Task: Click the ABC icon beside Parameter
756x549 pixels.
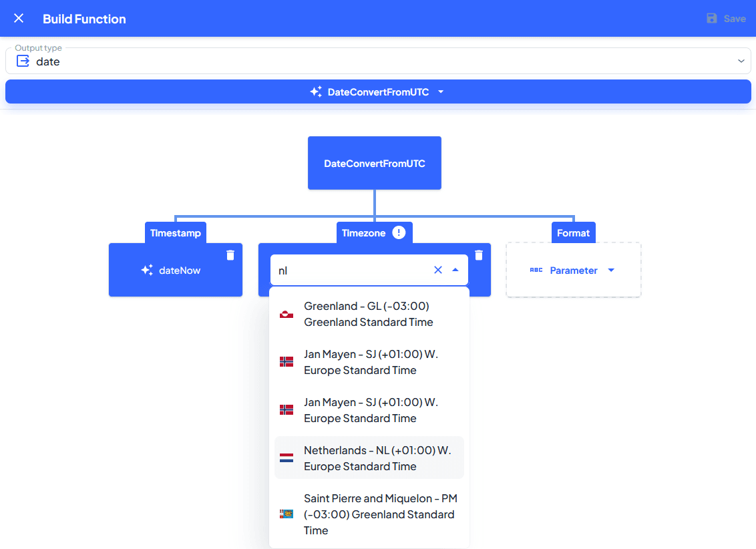Action: pyautogui.click(x=536, y=270)
